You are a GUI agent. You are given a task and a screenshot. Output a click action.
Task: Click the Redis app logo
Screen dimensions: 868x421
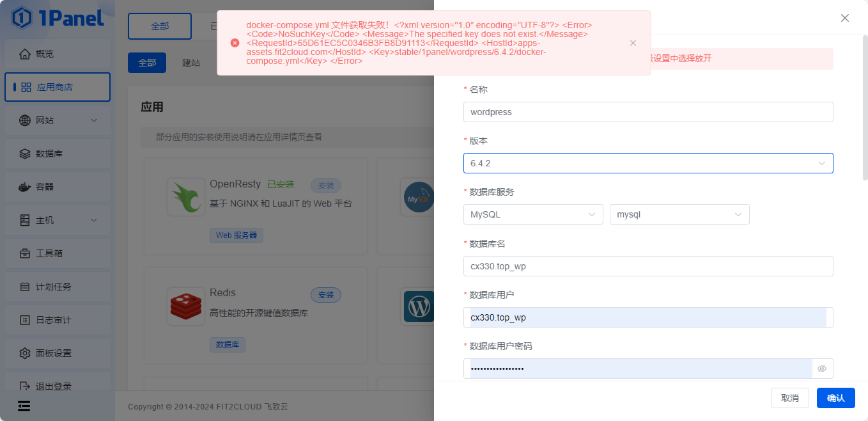pos(186,306)
